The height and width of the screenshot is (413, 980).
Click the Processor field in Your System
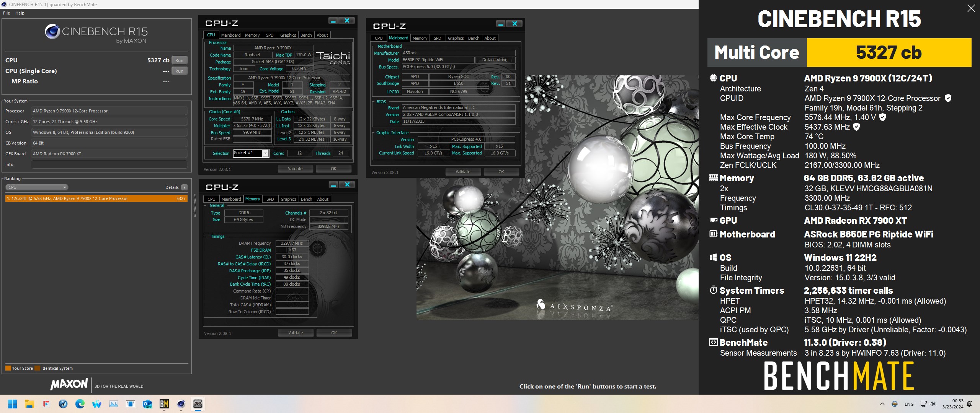click(x=109, y=111)
